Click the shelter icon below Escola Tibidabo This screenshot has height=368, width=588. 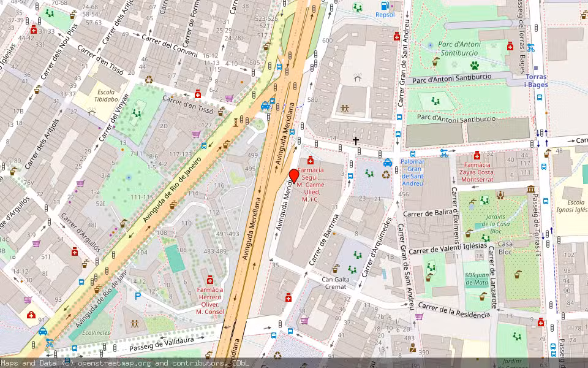click(91, 112)
